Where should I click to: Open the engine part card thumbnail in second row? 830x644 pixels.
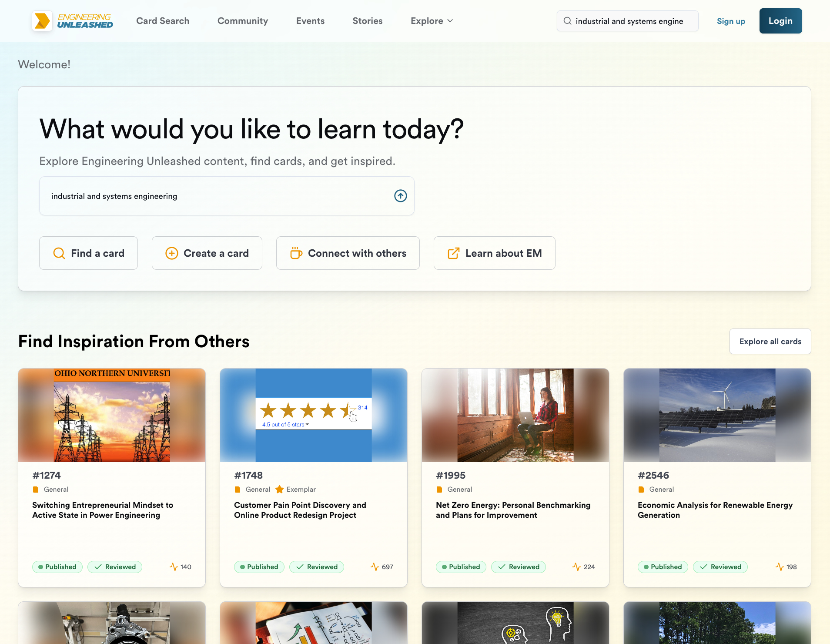(112, 623)
